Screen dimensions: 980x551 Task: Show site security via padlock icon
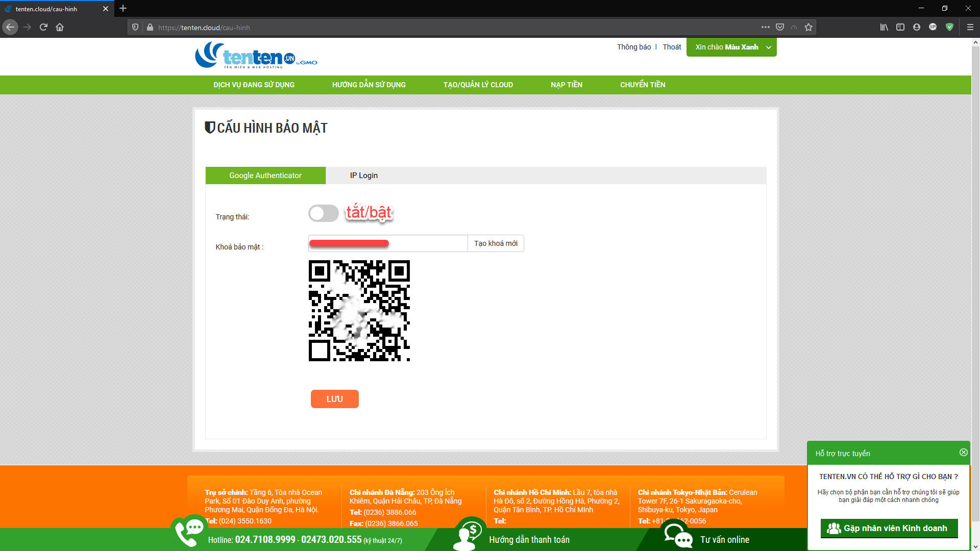[x=150, y=28]
